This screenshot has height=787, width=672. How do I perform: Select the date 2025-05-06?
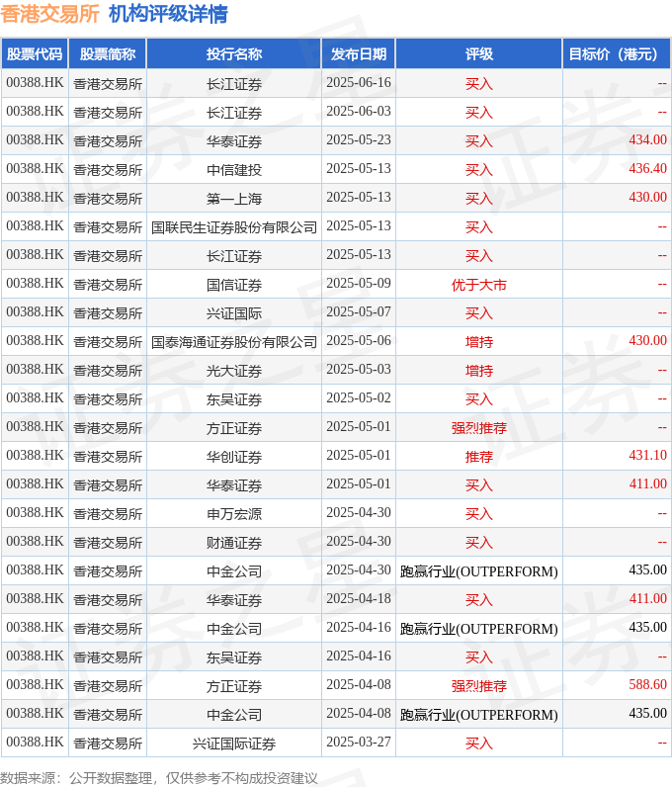click(x=359, y=340)
